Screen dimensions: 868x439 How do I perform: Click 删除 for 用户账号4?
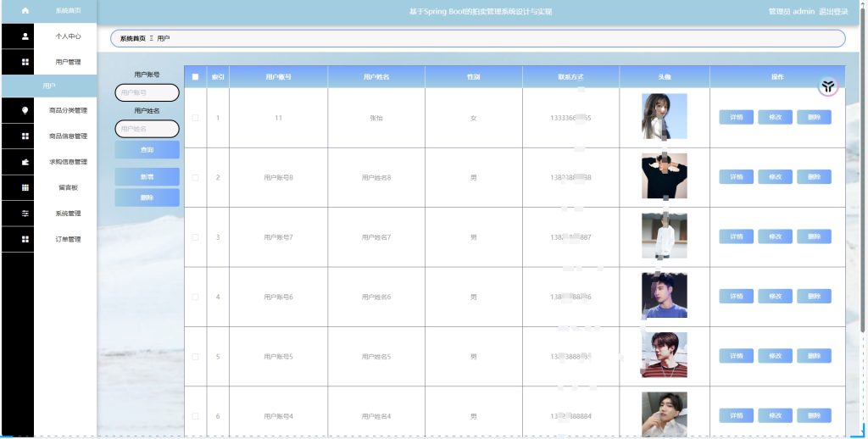[x=815, y=416]
